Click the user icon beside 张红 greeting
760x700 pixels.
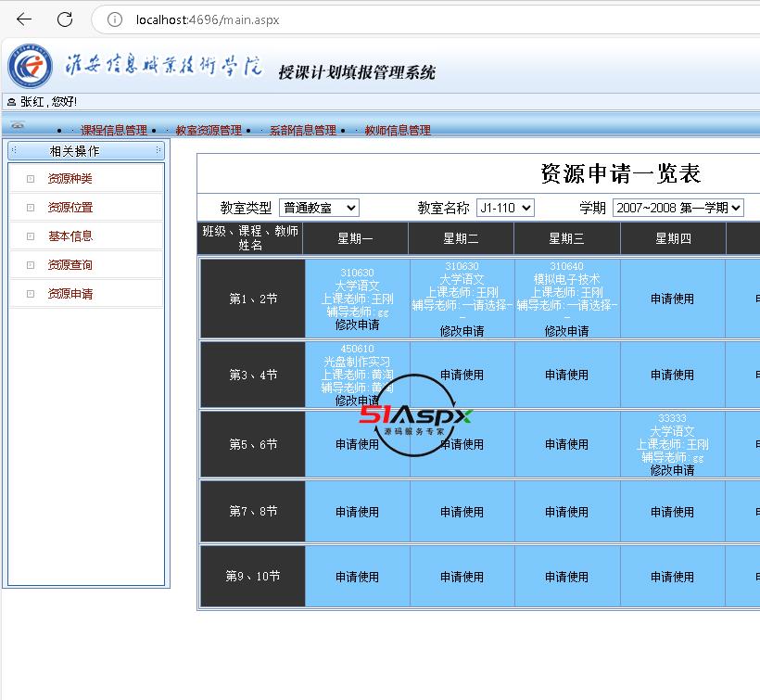12,102
